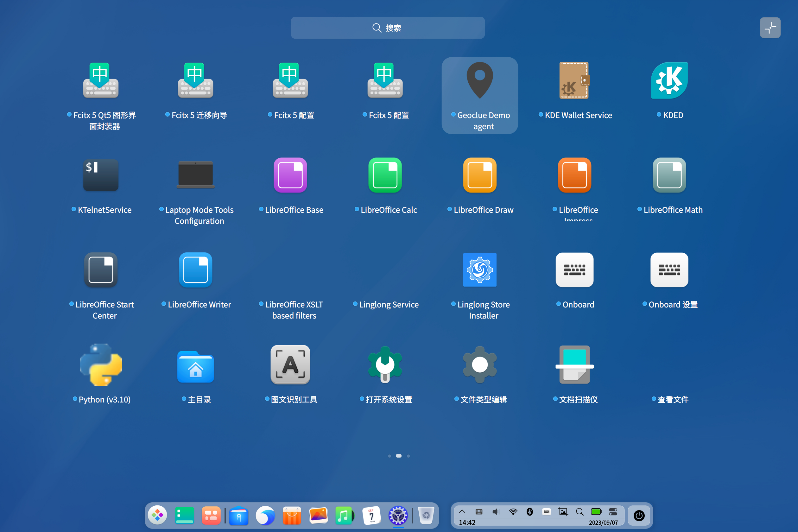The image size is (798, 532).
Task: Open the calendar icon showing 7 in the dock
Action: point(371,516)
